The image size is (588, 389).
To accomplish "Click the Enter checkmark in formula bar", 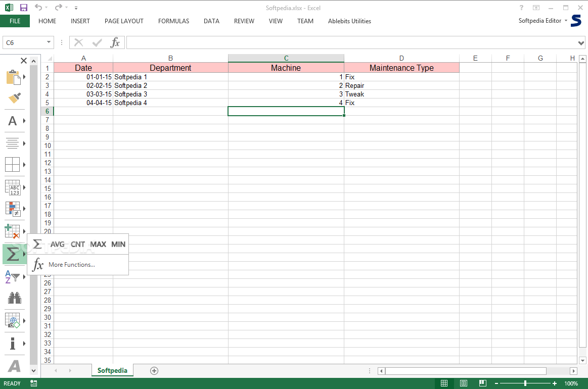I will 97,42.
